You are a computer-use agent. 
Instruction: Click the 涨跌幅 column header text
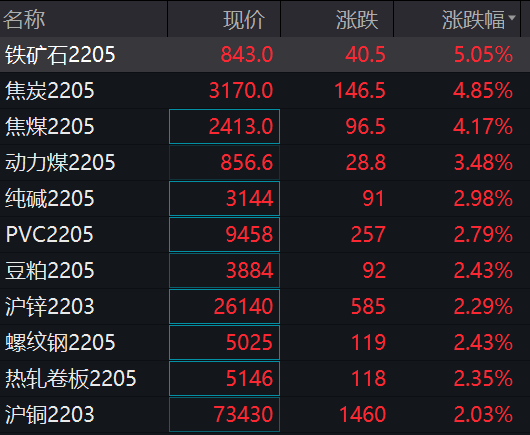point(474,20)
